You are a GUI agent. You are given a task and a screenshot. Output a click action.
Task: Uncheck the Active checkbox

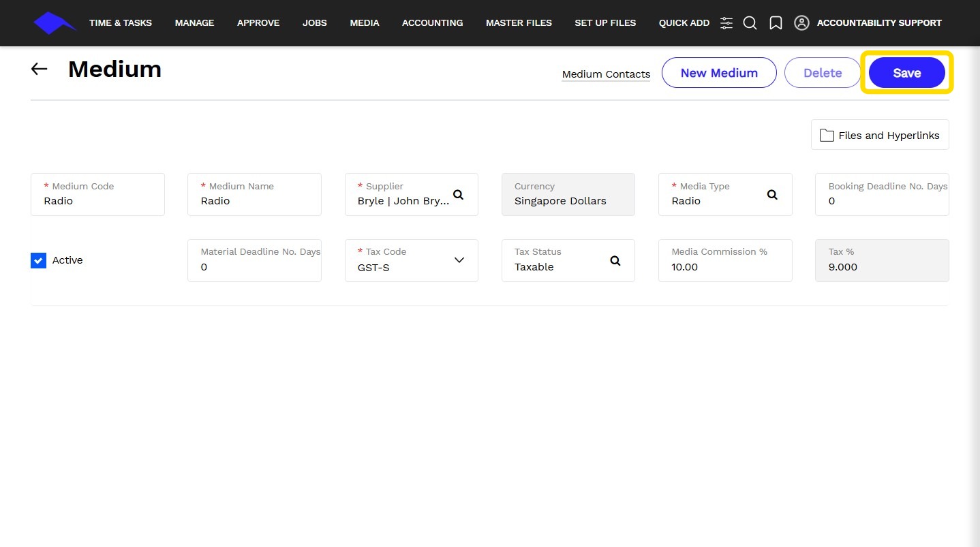(38, 260)
